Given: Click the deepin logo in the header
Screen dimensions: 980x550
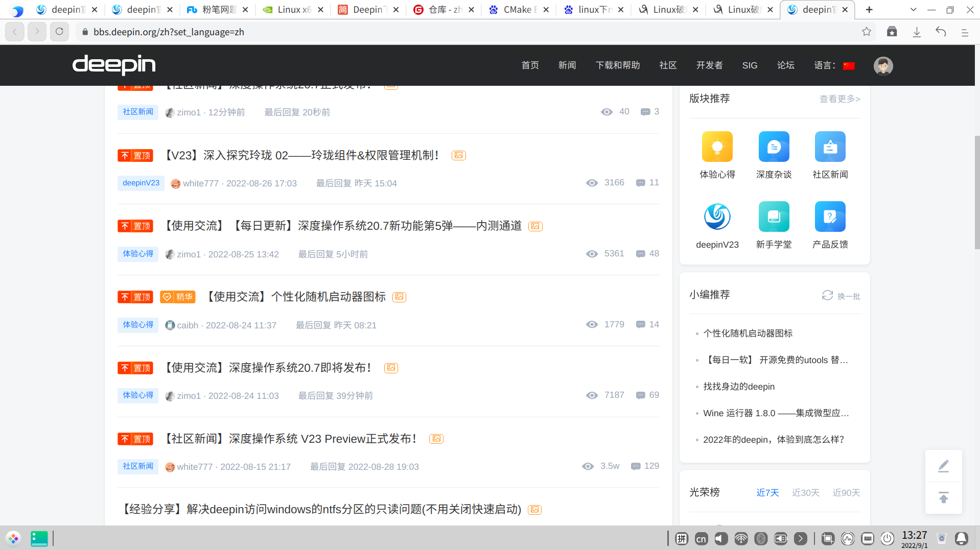Looking at the screenshot, I should pos(114,65).
